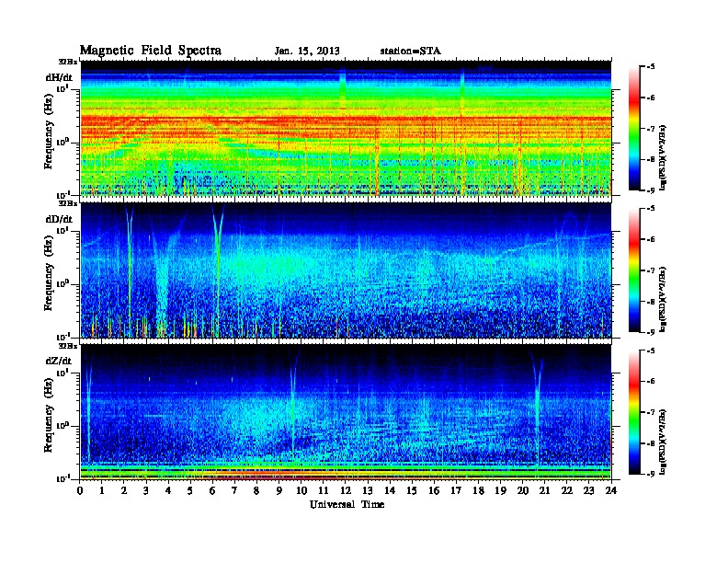Screen dimensions: 728x563
Task: Click hour tick label 1 on time axis
Action: pos(102,490)
